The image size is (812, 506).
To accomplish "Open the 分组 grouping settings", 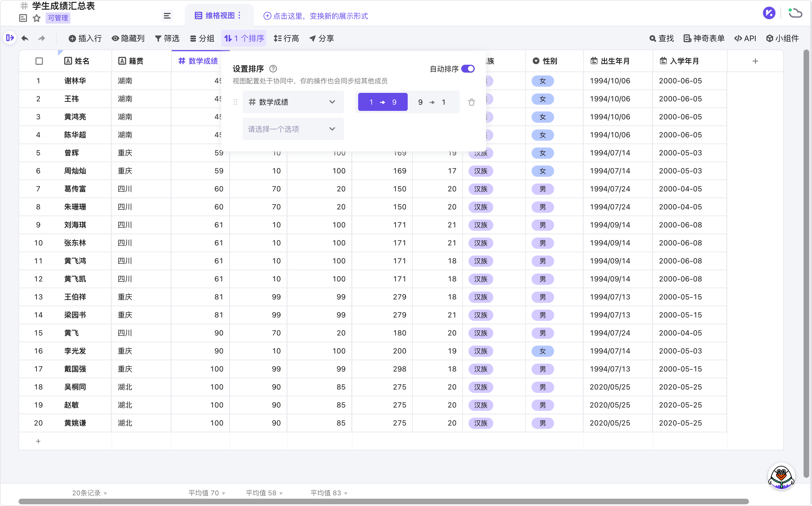I will [x=202, y=38].
